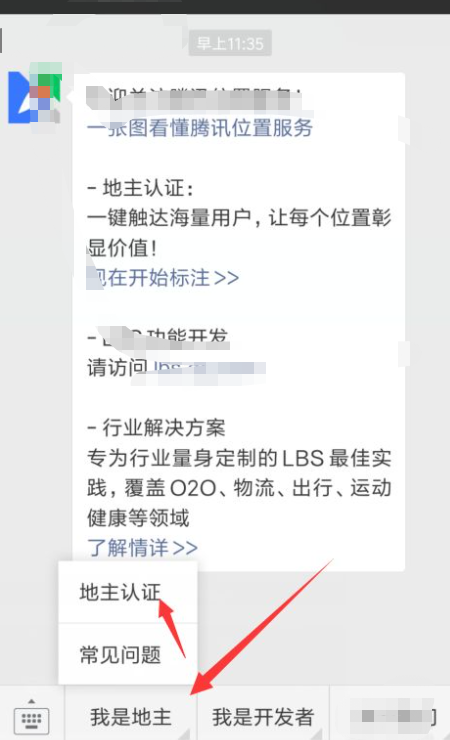Visit the blurred lbs website link

pos(209,368)
